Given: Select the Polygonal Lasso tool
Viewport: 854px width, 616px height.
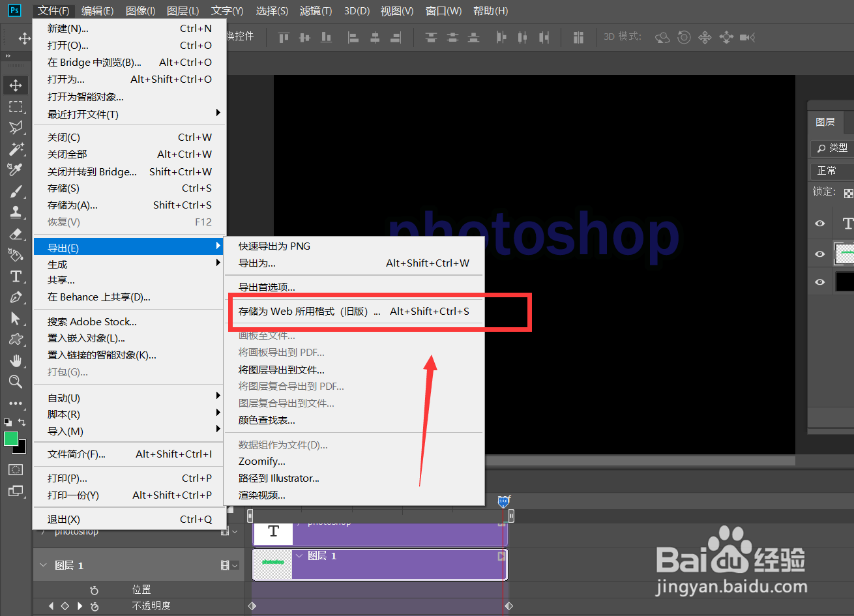Looking at the screenshot, I should [x=16, y=127].
